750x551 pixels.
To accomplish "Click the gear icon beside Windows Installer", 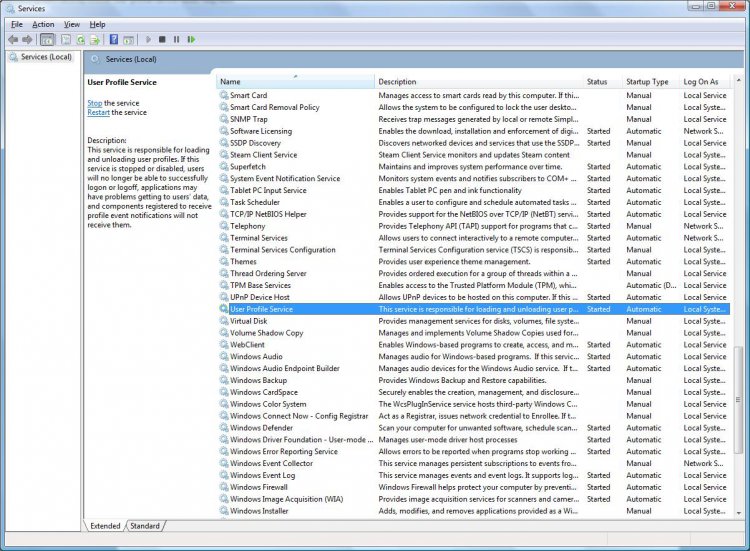I will [224, 511].
